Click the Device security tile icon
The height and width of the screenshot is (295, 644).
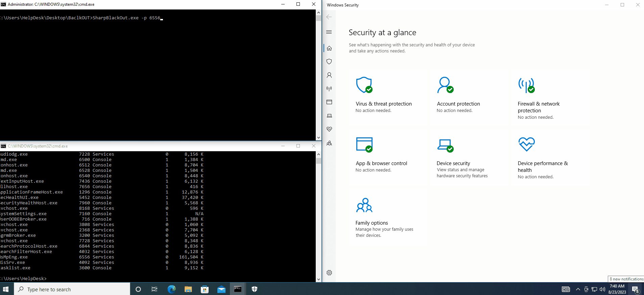445,145
